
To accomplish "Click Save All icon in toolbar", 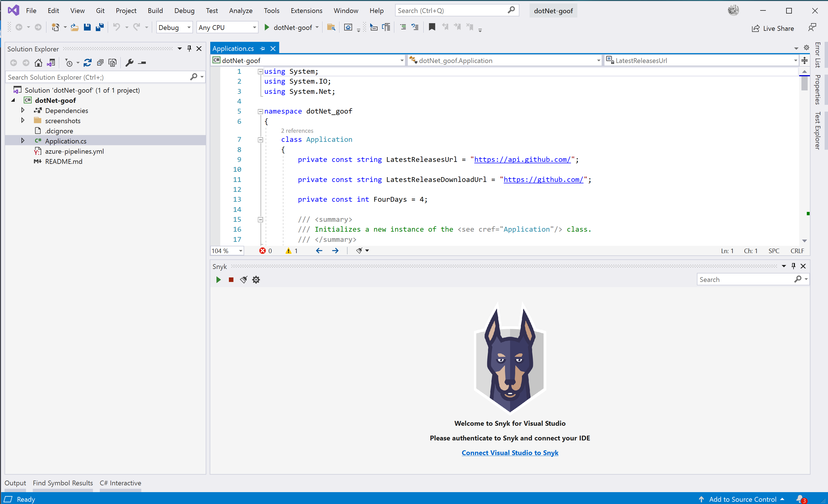I will coord(100,27).
